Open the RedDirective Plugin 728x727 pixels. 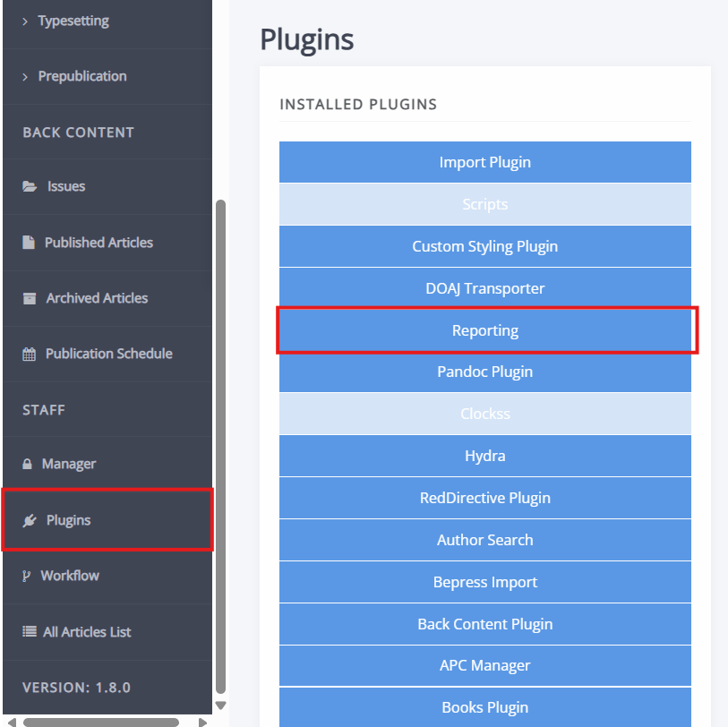[x=484, y=498]
